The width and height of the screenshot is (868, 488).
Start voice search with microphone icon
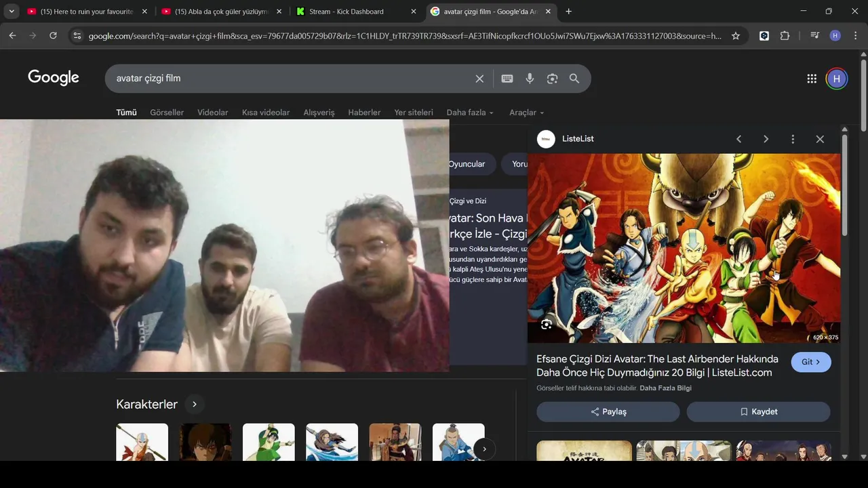coord(530,79)
